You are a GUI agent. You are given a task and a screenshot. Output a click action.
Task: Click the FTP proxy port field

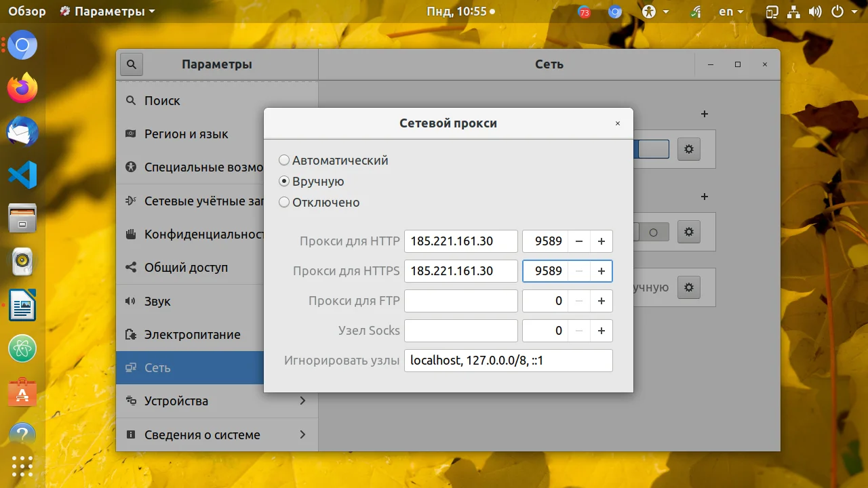(545, 301)
